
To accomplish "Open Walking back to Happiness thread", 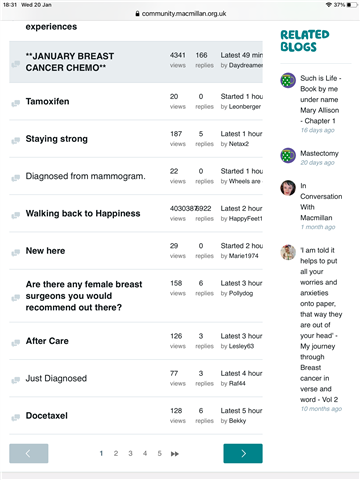I will 83,213.
